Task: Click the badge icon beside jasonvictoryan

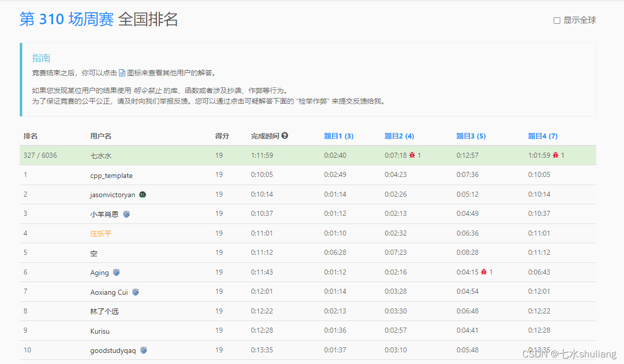Action: (143, 195)
